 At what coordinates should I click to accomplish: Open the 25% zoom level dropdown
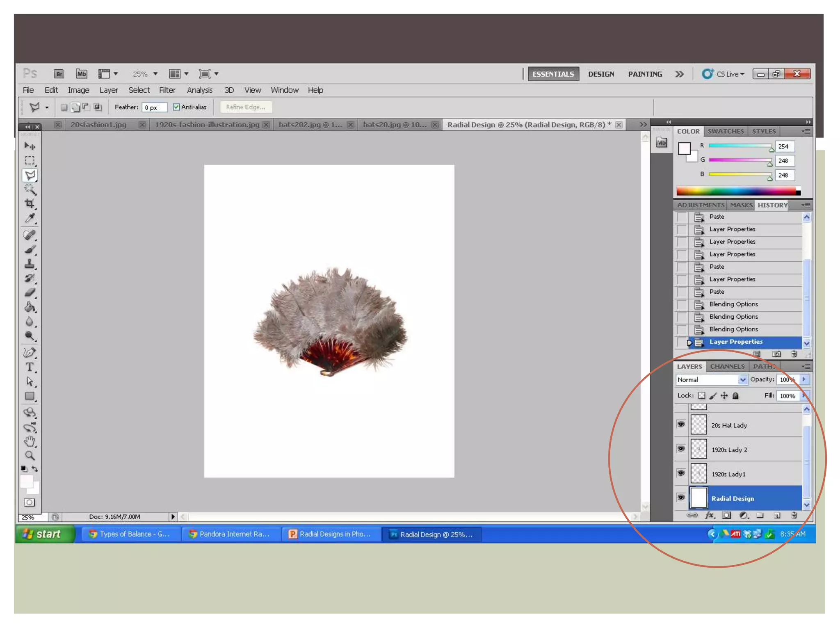tap(155, 74)
